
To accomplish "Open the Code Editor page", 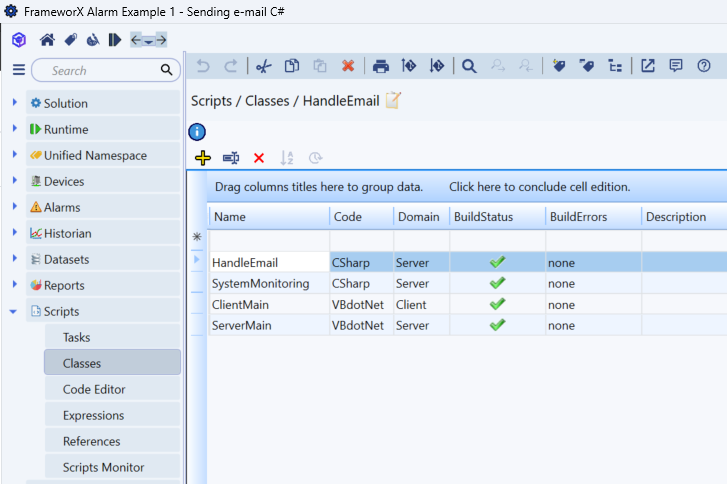I will 94,389.
